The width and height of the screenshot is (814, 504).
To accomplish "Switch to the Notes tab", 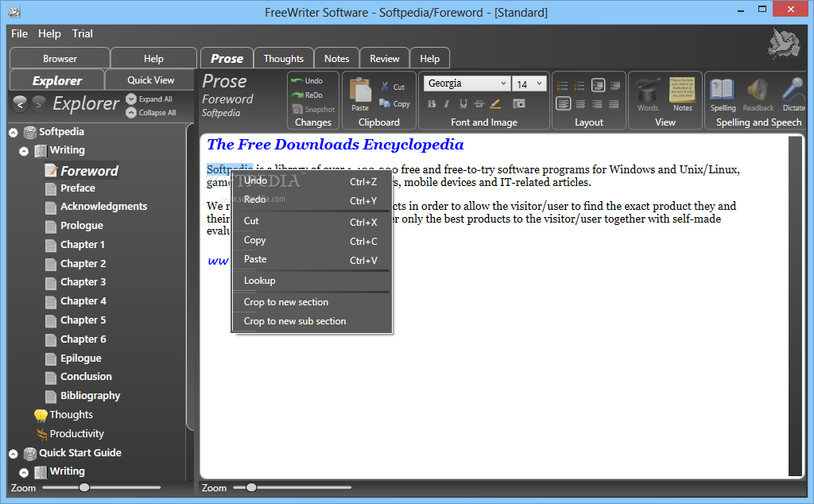I will coord(337,59).
